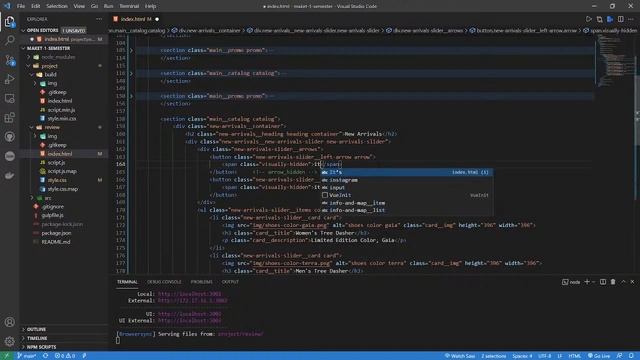640x360 pixels.
Task: Open terminal launch profile dropdown arrow
Action: 593,282
